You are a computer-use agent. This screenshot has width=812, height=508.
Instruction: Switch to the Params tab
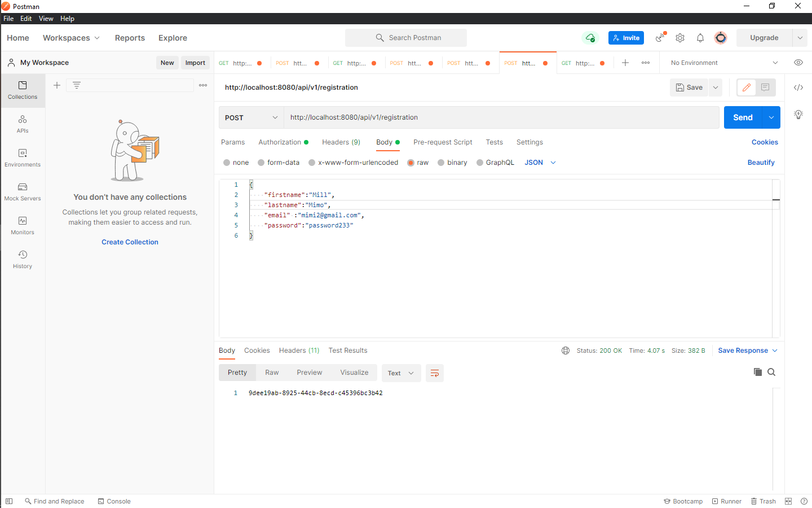233,142
